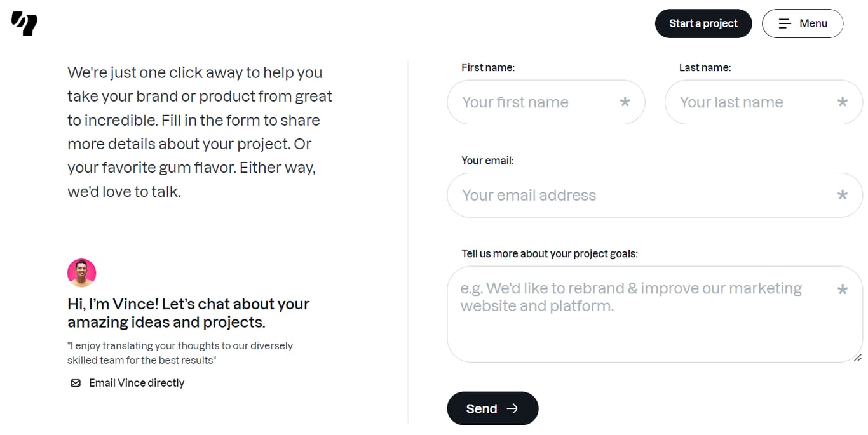868x435 pixels.
Task: Click the Start a project button
Action: (x=703, y=23)
